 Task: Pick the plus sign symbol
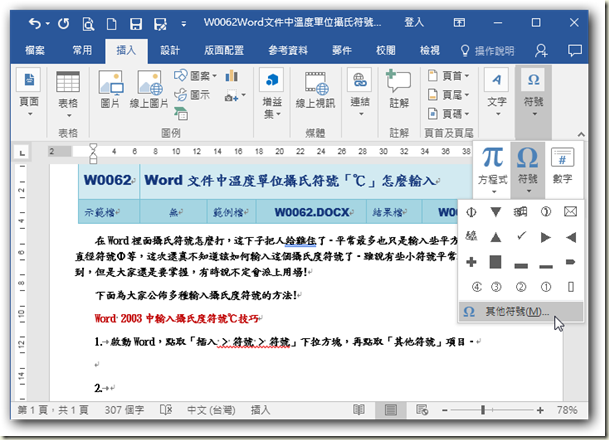(471, 262)
